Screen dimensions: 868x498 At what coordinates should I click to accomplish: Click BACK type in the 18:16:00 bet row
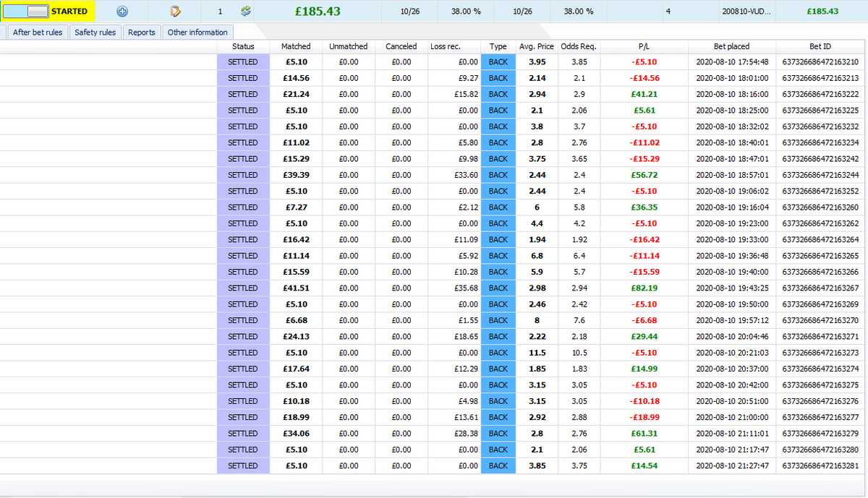(498, 94)
